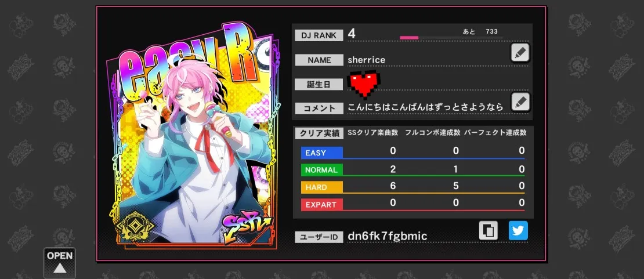Edit the comment with pencil icon
The image size is (644, 279).
pos(520,102)
